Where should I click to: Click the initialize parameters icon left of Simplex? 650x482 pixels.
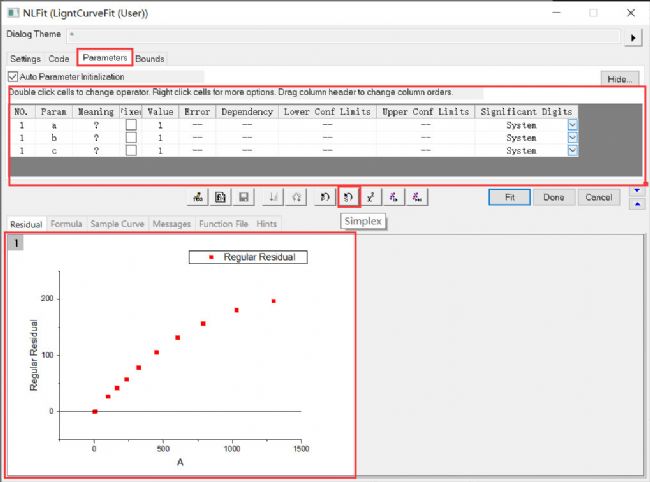coord(325,197)
